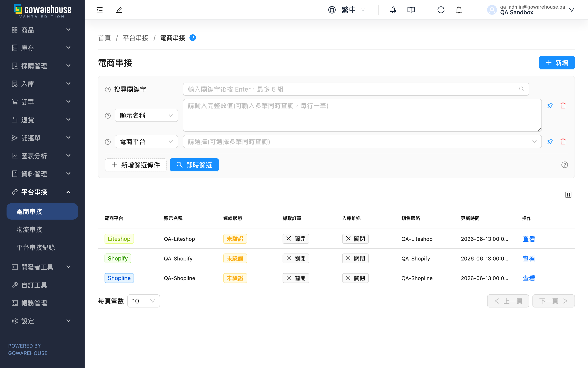588x368 pixels.
Task: Click 新增篩選條件 button
Action: [x=136, y=165]
